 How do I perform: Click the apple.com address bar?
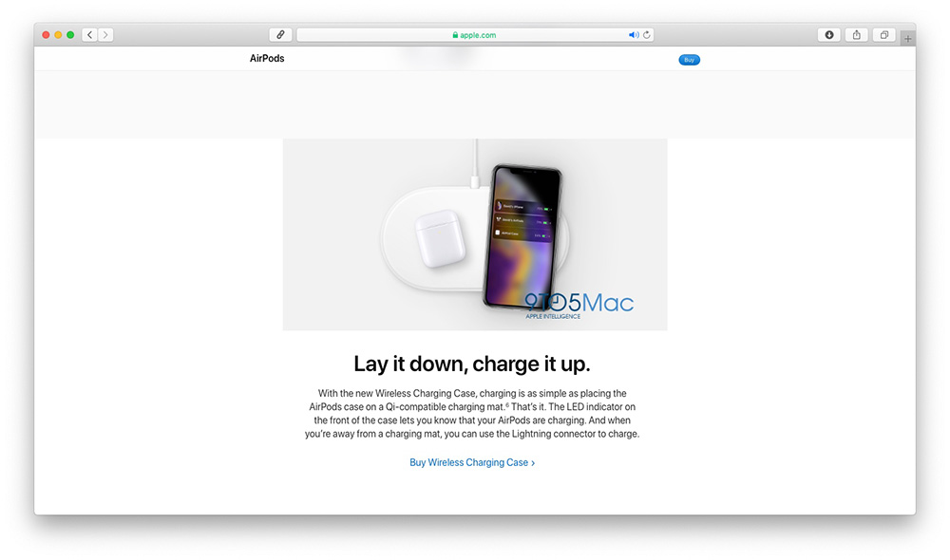(x=474, y=35)
